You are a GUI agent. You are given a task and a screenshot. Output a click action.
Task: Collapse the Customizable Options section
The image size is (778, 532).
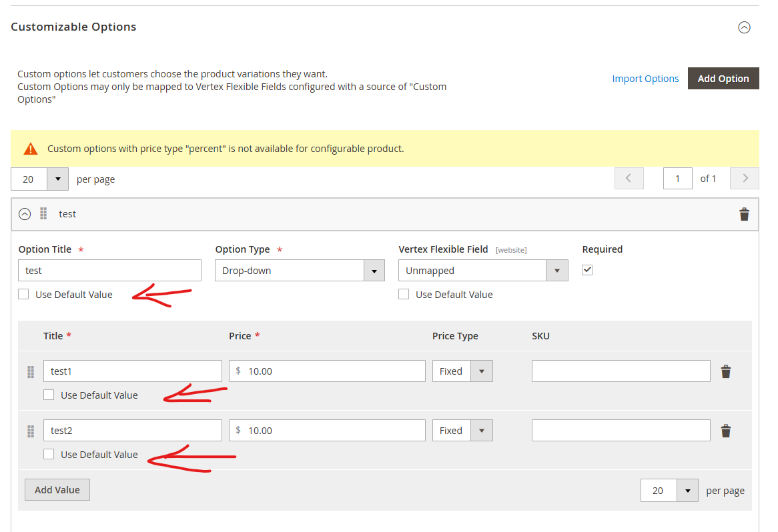tap(744, 27)
